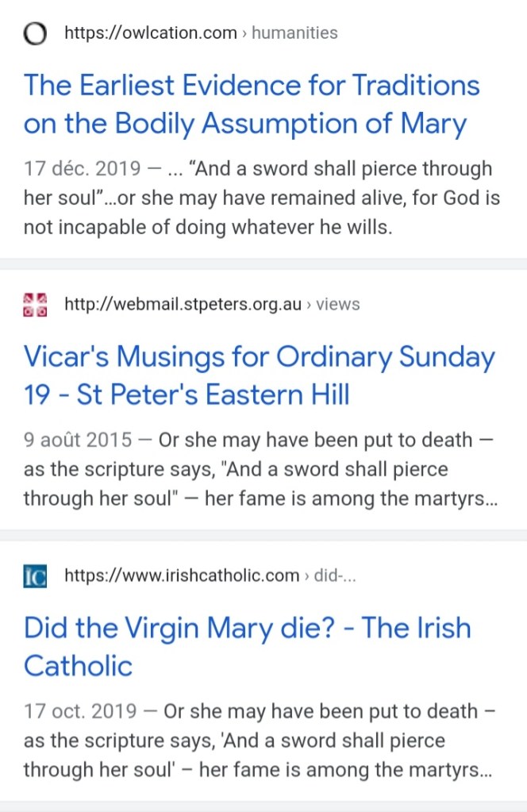This screenshot has width=527, height=812.
Task: Click the 9 août 2015 date
Action: pos(78,441)
